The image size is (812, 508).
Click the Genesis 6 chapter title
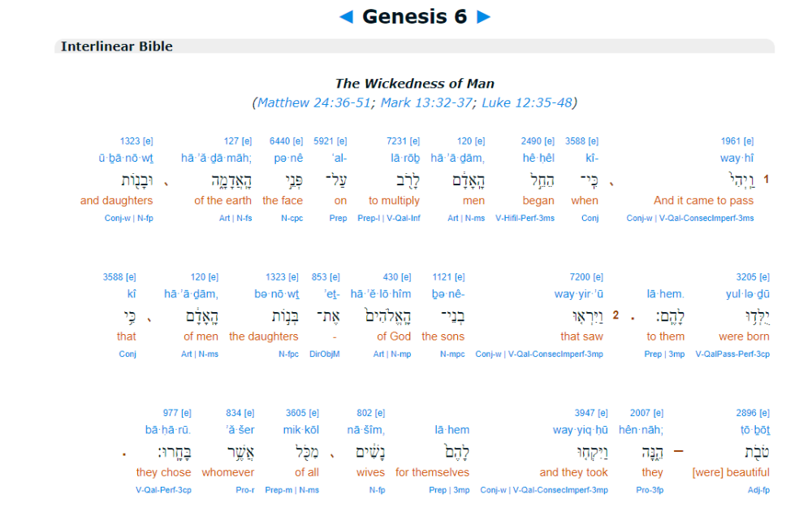414,17
